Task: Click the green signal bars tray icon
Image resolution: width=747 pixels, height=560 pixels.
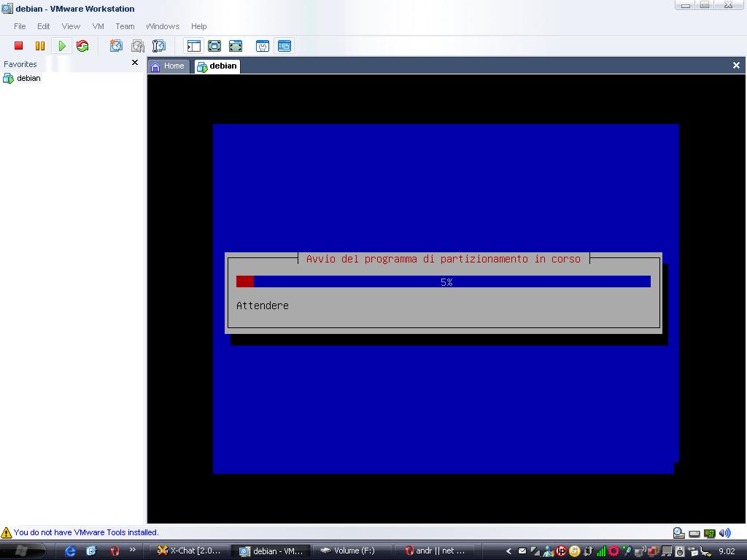Action: click(601, 551)
